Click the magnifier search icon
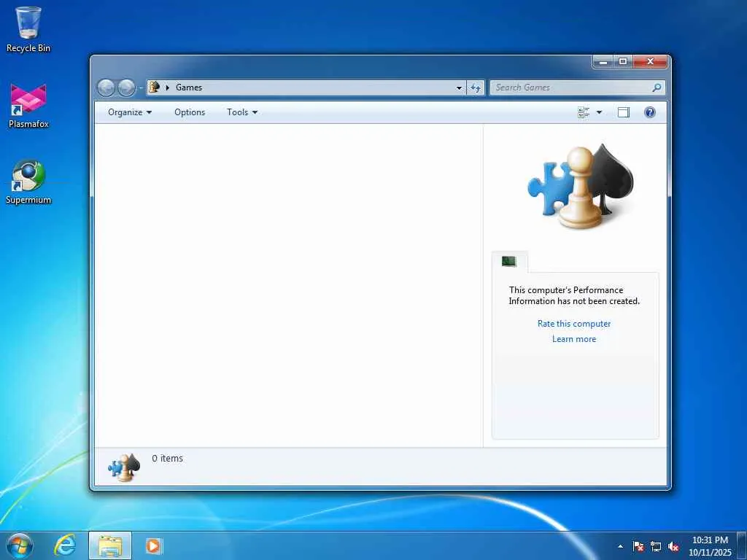The width and height of the screenshot is (747, 560). 657,87
